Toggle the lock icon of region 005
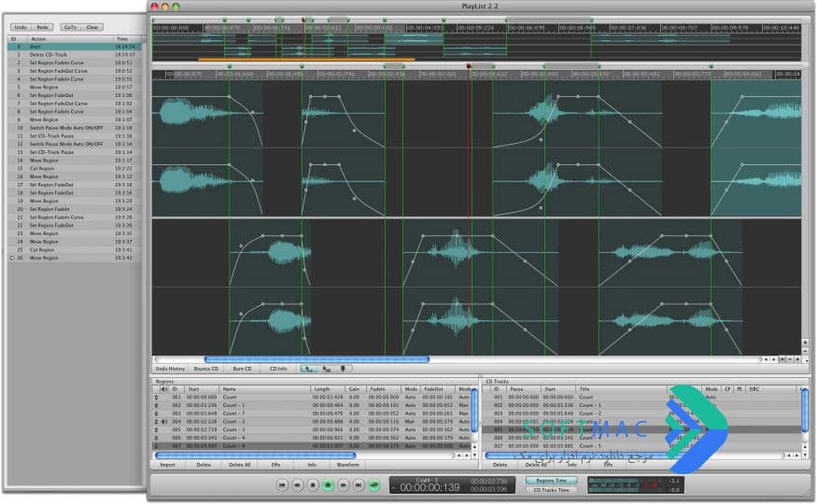Viewport: 817px width, 504px height. (x=156, y=429)
